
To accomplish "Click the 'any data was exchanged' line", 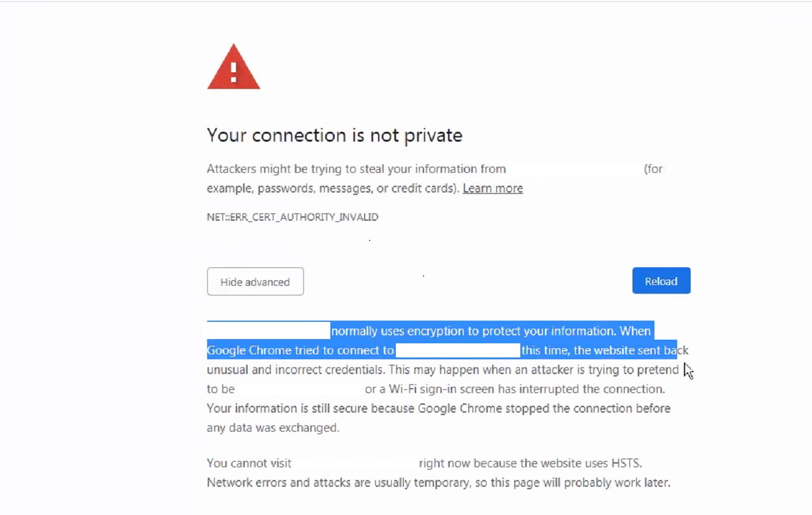I will coord(273,428).
